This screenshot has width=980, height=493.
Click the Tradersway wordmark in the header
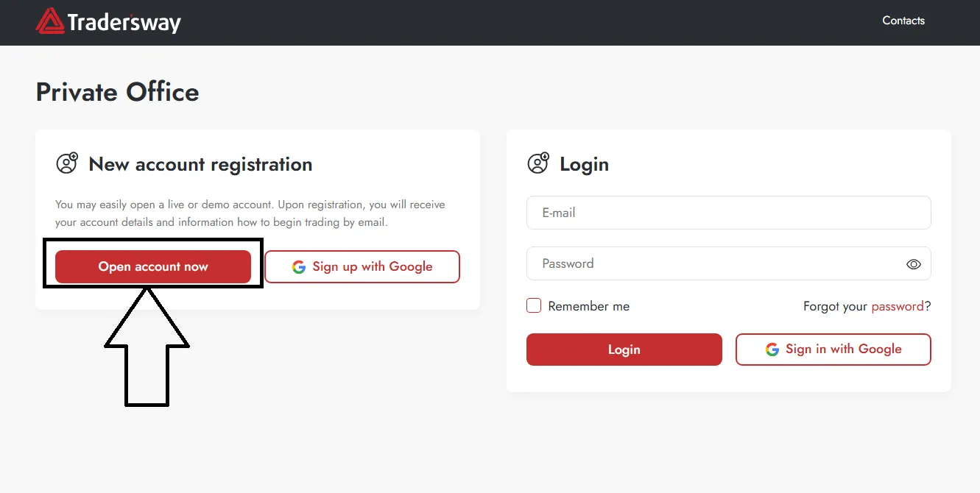(124, 23)
